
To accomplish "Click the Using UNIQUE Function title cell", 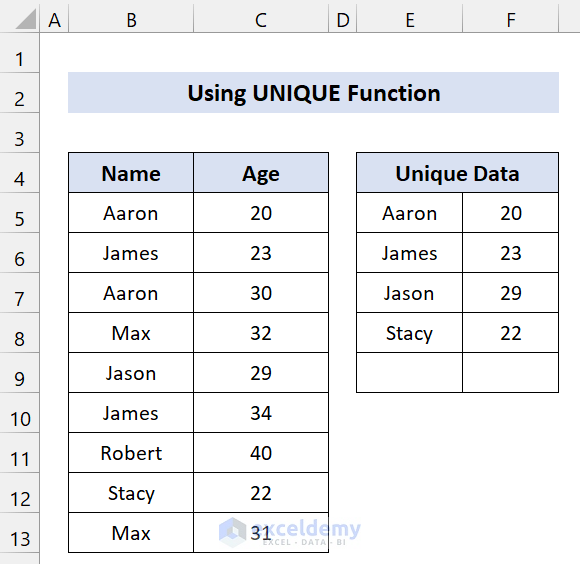I will 313,92.
